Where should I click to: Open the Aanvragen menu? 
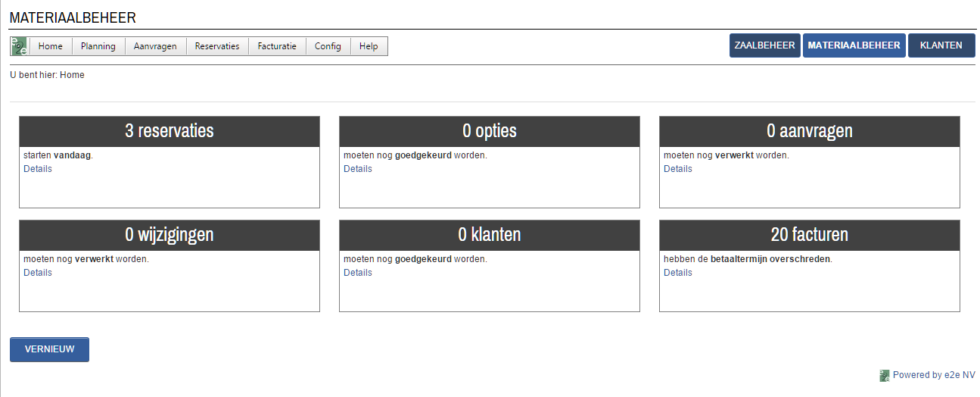pos(155,46)
